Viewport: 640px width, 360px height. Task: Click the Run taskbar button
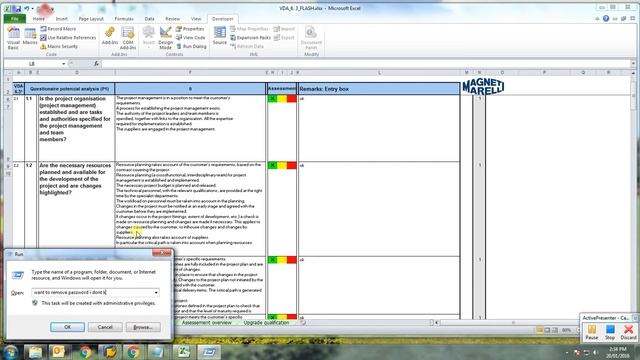(x=209, y=351)
